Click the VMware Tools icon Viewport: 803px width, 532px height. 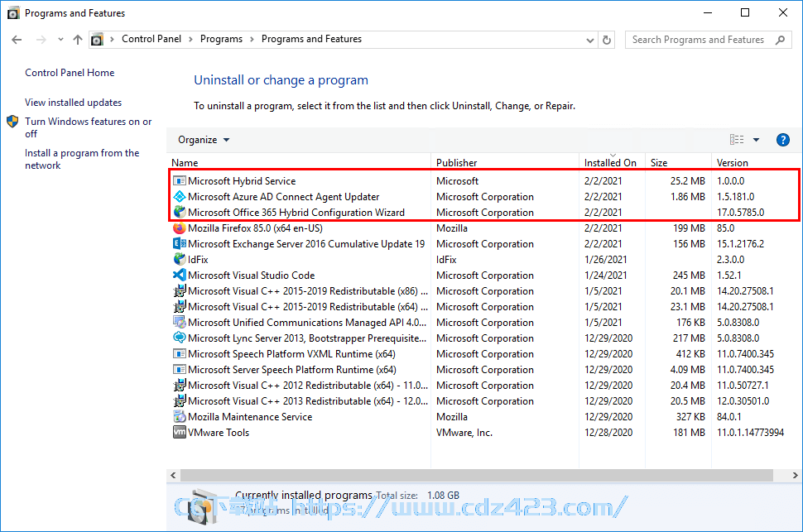(x=180, y=433)
